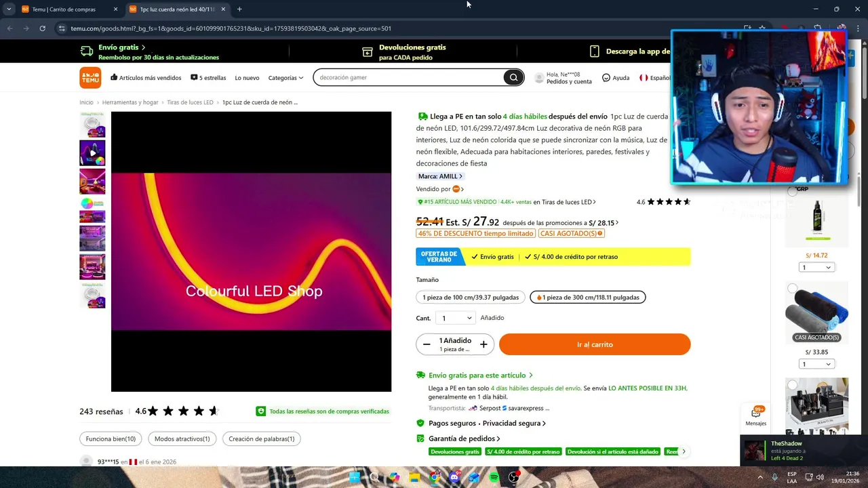The height and width of the screenshot is (488, 868).
Task: Open the Lo nuevo menu item
Action: coord(247,78)
